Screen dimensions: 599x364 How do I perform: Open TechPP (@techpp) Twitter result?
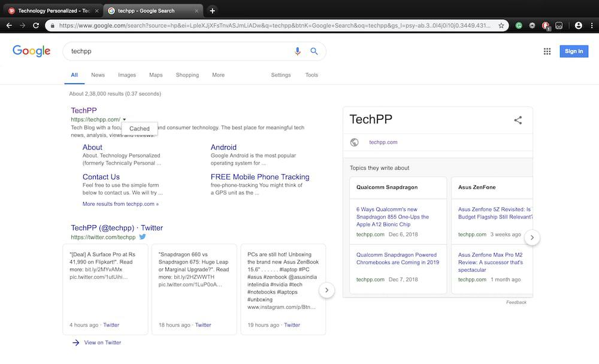[x=117, y=227]
